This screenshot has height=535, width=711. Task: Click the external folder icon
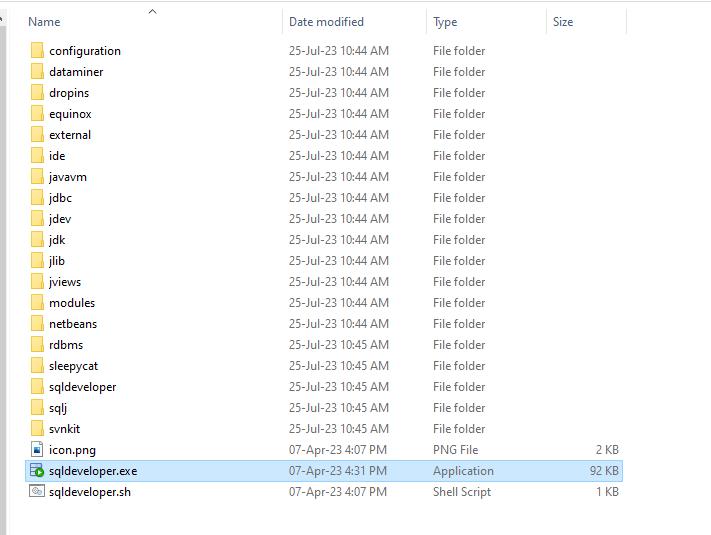pos(37,135)
